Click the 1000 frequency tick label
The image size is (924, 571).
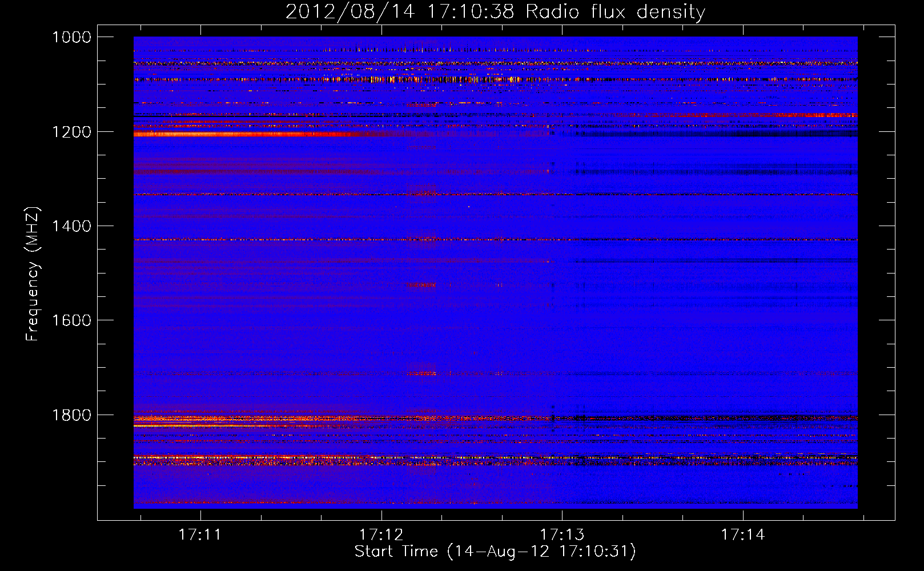71,37
